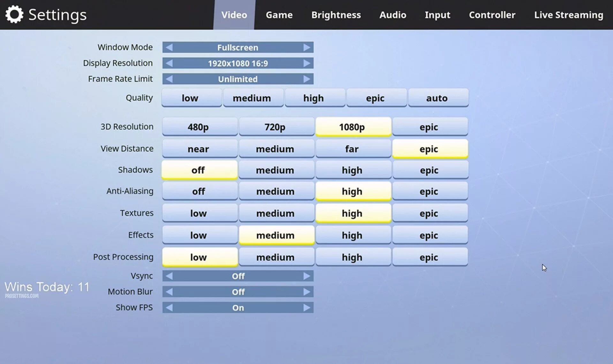Expand Frame Rate Limit selection

point(306,79)
